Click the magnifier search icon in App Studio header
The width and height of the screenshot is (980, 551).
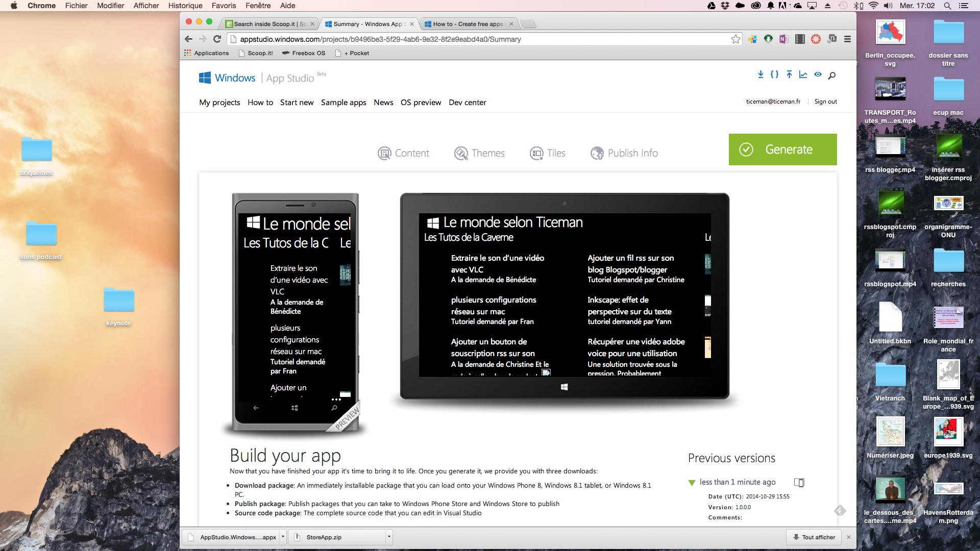pyautogui.click(x=832, y=76)
